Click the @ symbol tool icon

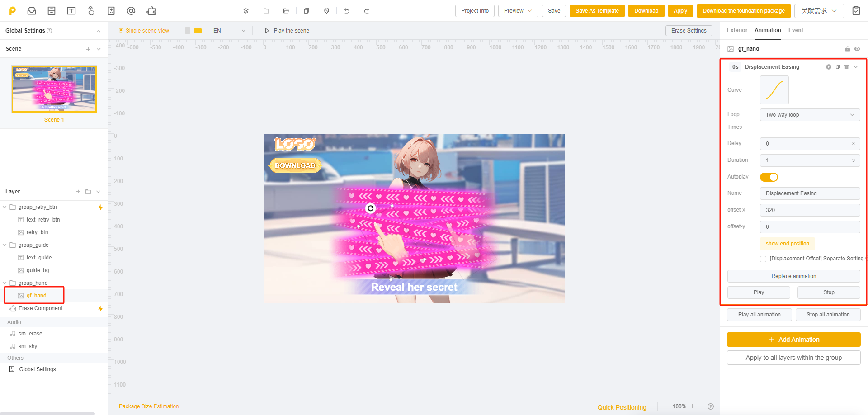(x=131, y=11)
